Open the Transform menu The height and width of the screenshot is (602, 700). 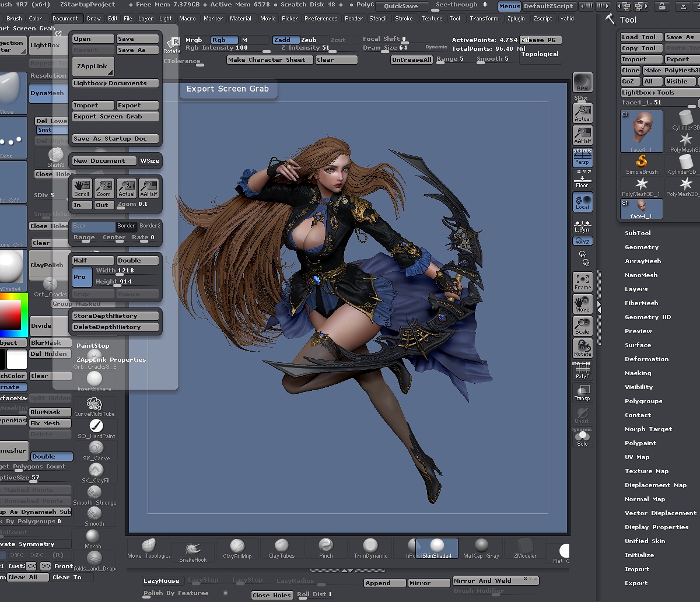click(x=484, y=18)
